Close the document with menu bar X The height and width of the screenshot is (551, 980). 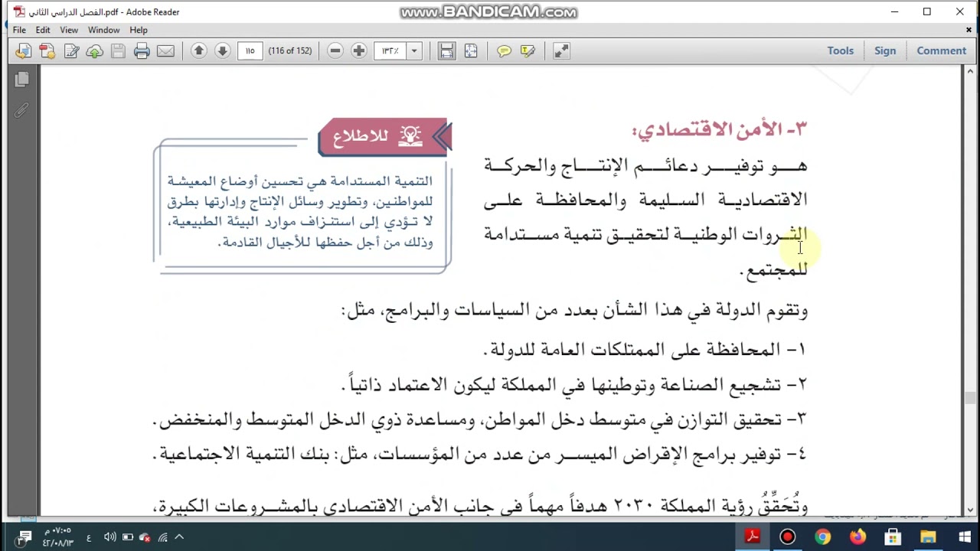click(969, 30)
